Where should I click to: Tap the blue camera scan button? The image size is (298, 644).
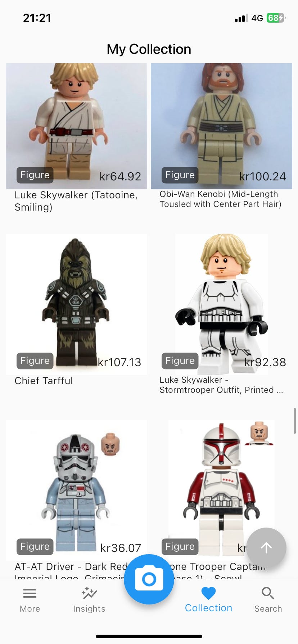point(149,579)
